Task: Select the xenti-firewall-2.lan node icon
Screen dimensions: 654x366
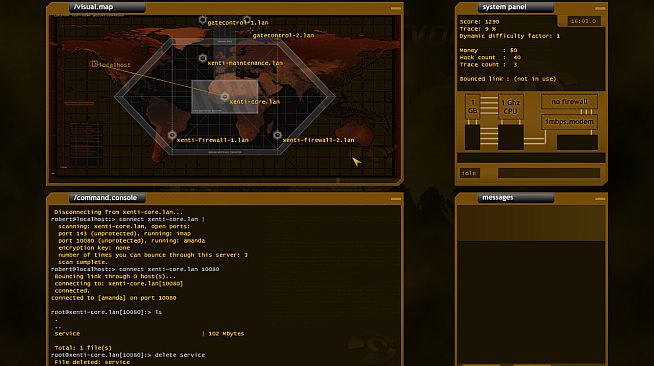Action: [x=277, y=135]
